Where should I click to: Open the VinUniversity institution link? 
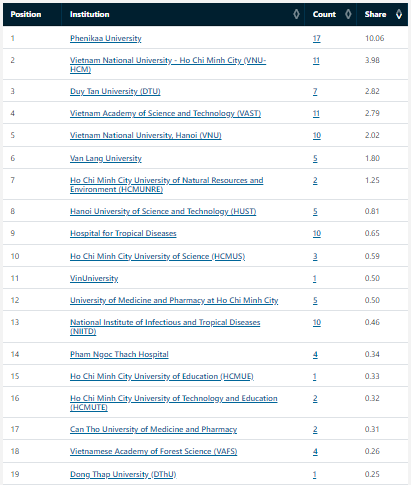[x=94, y=278]
